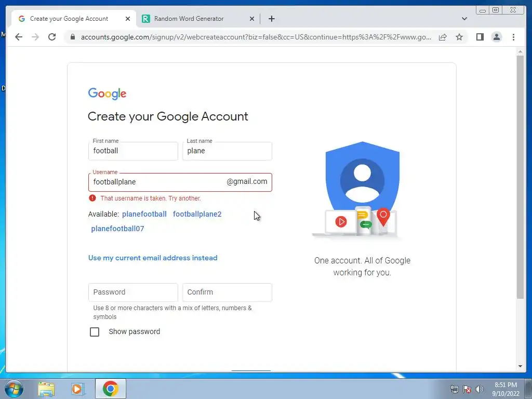The height and width of the screenshot is (399, 532).
Task: Open a new tab with plus button
Action: tap(271, 19)
